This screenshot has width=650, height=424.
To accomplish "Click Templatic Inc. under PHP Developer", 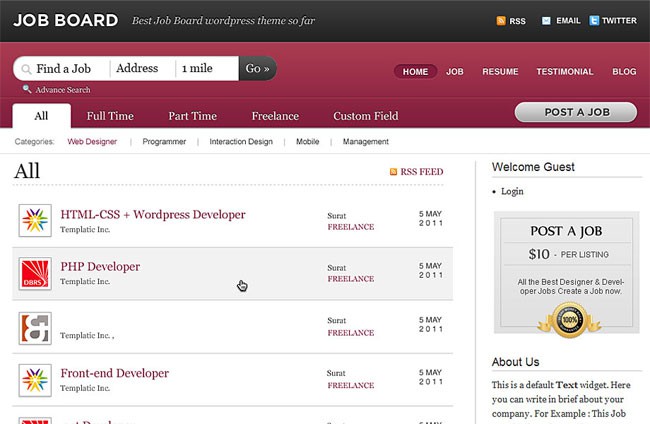I will click(85, 281).
